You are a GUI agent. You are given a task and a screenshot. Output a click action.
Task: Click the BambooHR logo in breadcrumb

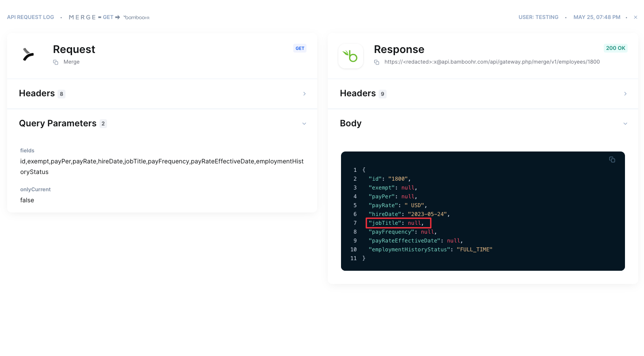click(x=137, y=17)
